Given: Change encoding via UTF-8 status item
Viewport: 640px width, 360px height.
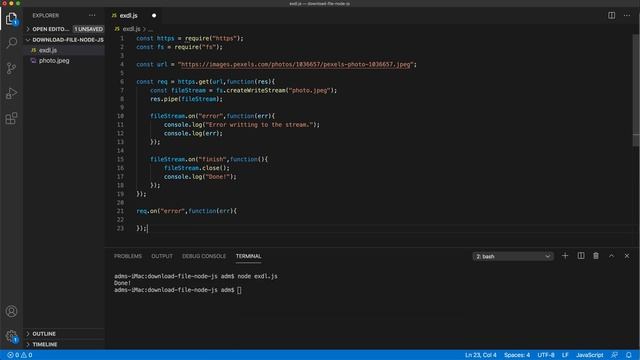Looking at the screenshot, I should point(546,355).
